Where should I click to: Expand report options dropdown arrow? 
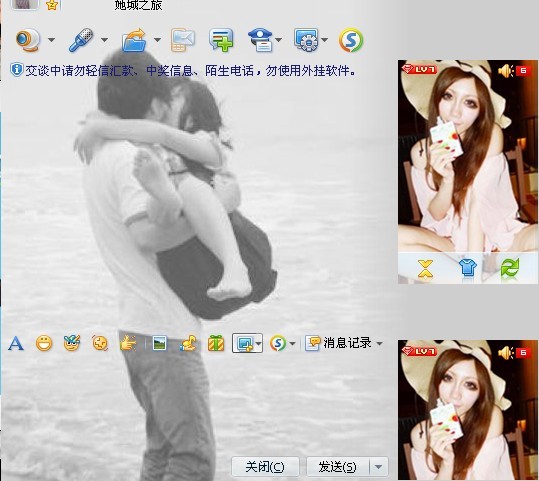click(278, 40)
